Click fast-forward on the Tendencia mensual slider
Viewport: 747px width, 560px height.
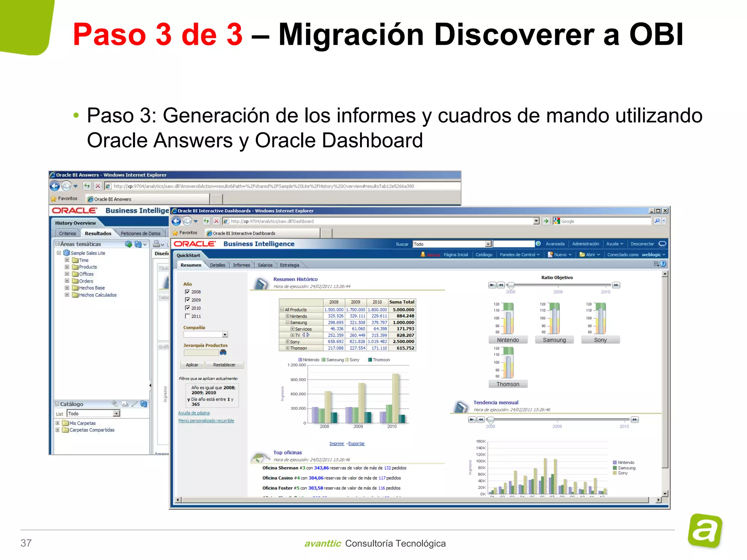click(635, 420)
